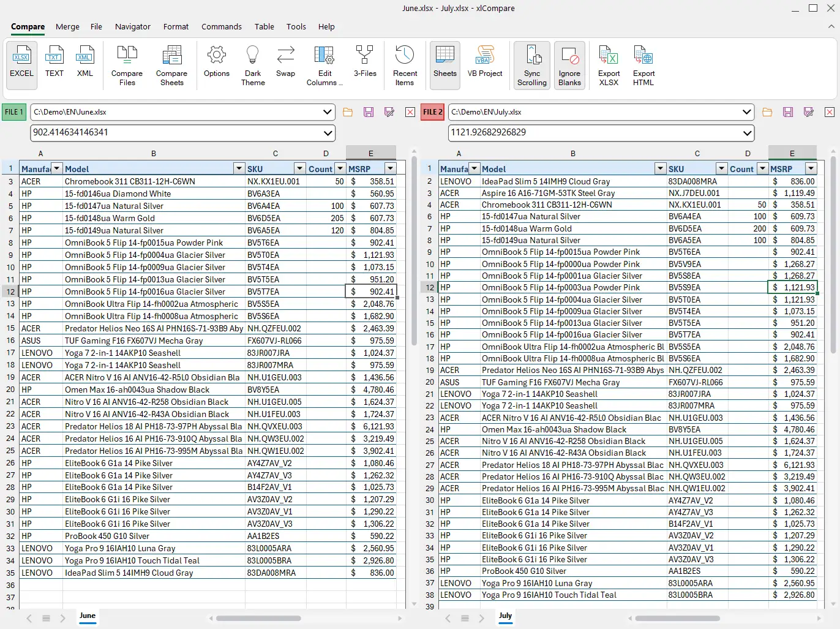This screenshot has height=629, width=840.
Task: Export results to XLSX
Action: [x=609, y=66]
